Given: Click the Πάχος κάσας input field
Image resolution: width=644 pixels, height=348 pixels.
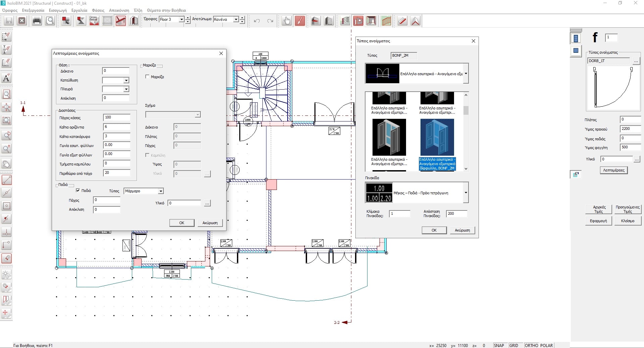Looking at the screenshot, I should [x=116, y=117].
